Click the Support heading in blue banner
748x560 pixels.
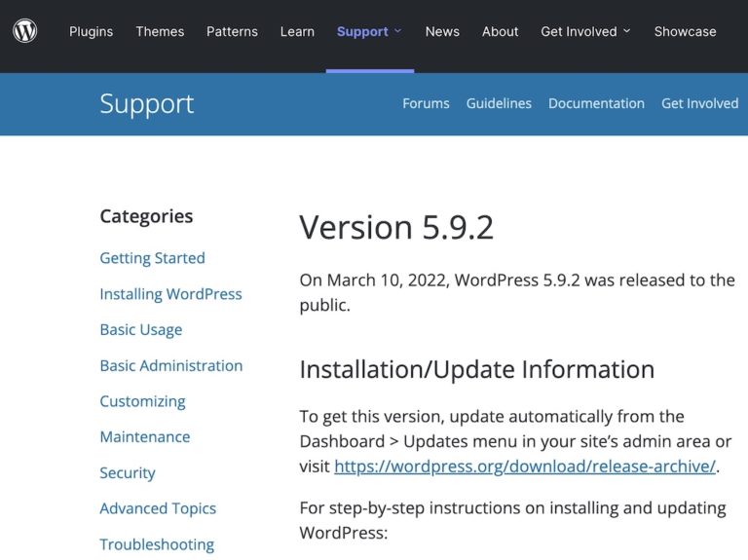coord(147,104)
